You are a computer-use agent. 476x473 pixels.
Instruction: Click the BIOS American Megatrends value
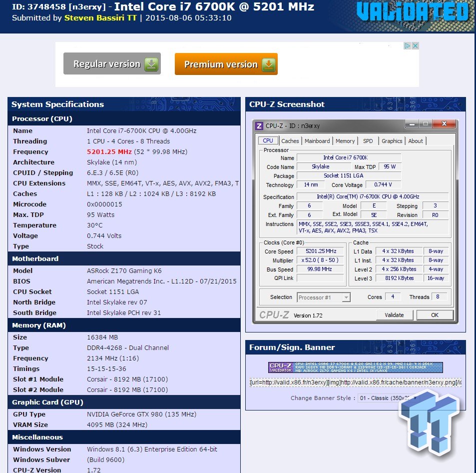tap(161, 281)
